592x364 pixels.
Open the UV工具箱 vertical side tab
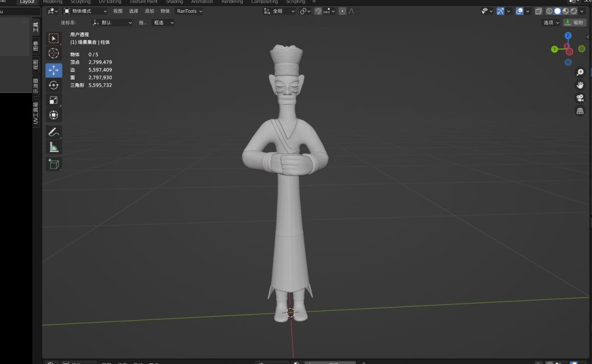36,113
